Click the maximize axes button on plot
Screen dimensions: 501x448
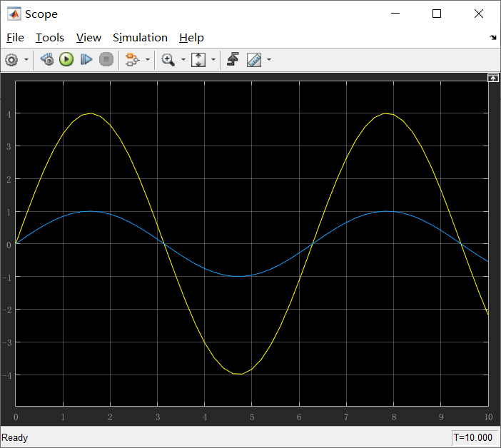(493, 78)
